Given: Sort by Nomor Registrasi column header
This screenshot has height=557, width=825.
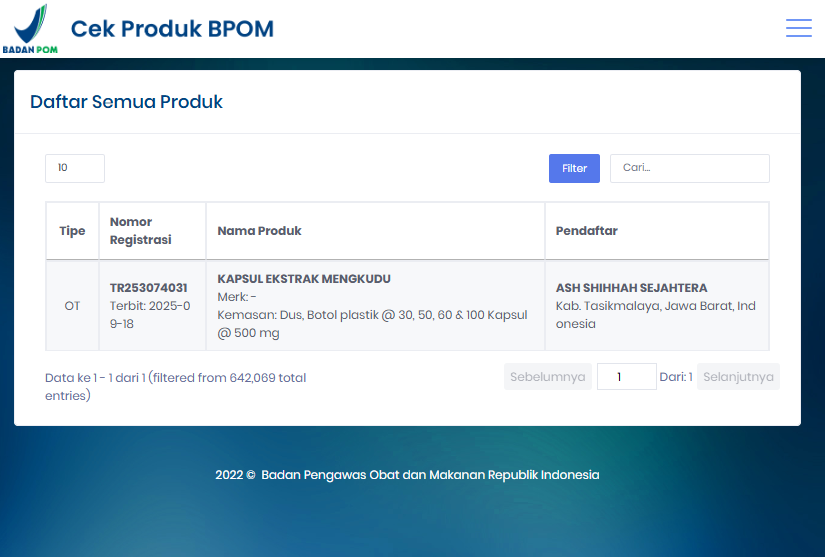Looking at the screenshot, I should click(x=152, y=231).
